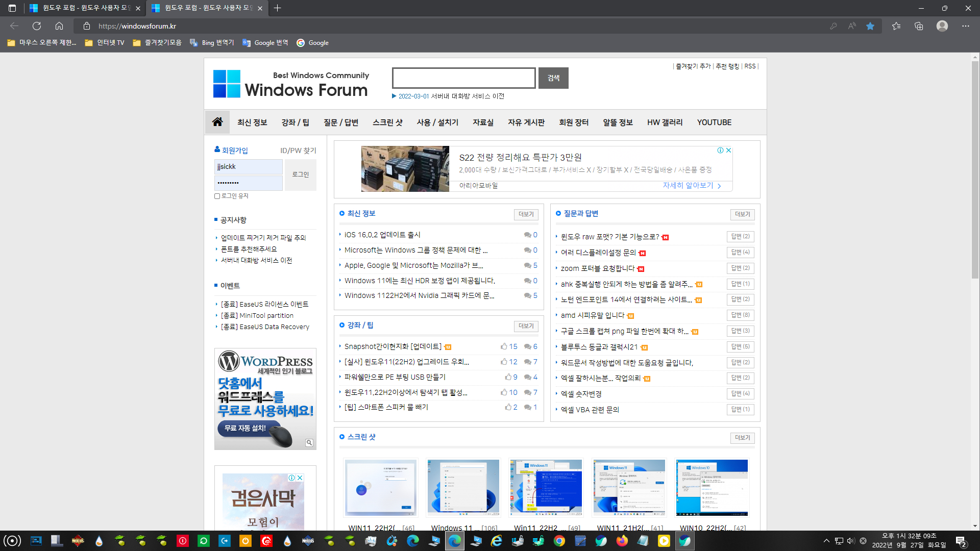Viewport: 980px width, 551px height.
Task: Open the YOUTUBE menu
Action: click(x=714, y=122)
